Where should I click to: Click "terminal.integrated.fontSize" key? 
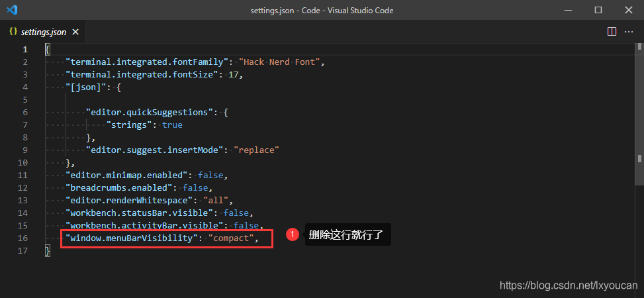tap(142, 75)
